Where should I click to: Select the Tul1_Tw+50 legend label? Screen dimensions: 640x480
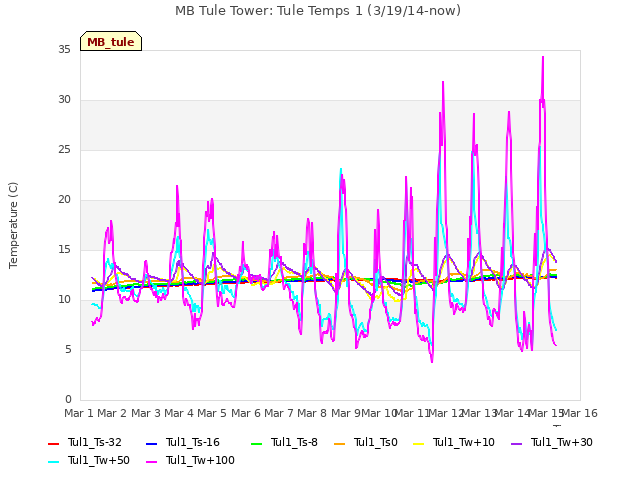[x=99, y=460]
